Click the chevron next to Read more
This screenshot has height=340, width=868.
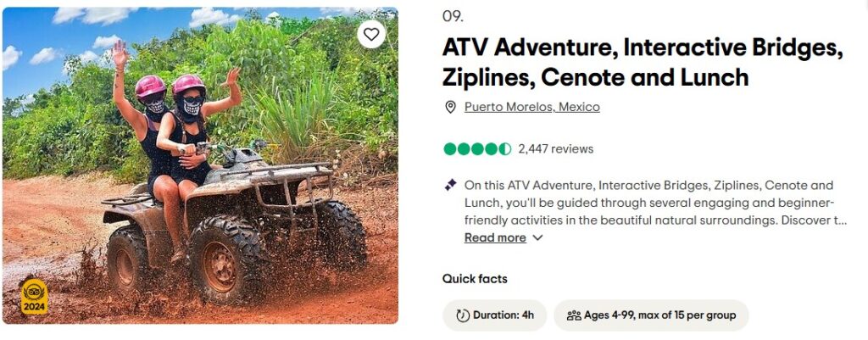pos(537,237)
